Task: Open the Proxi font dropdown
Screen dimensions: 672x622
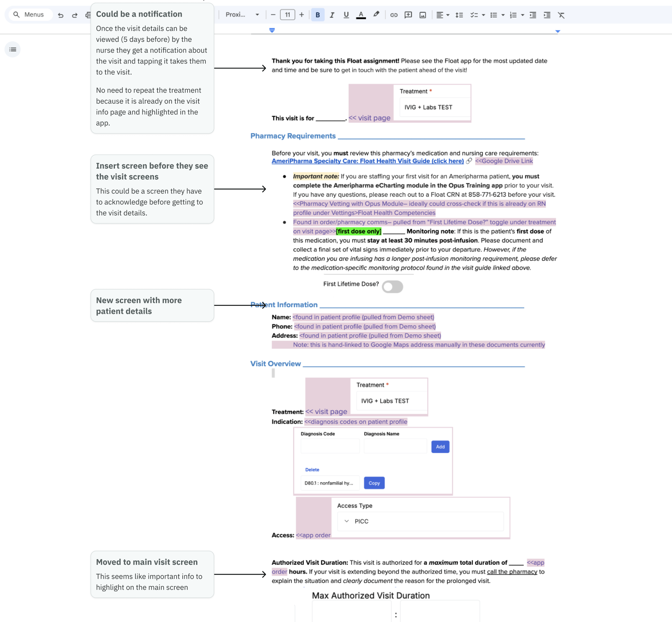Action: (x=242, y=15)
